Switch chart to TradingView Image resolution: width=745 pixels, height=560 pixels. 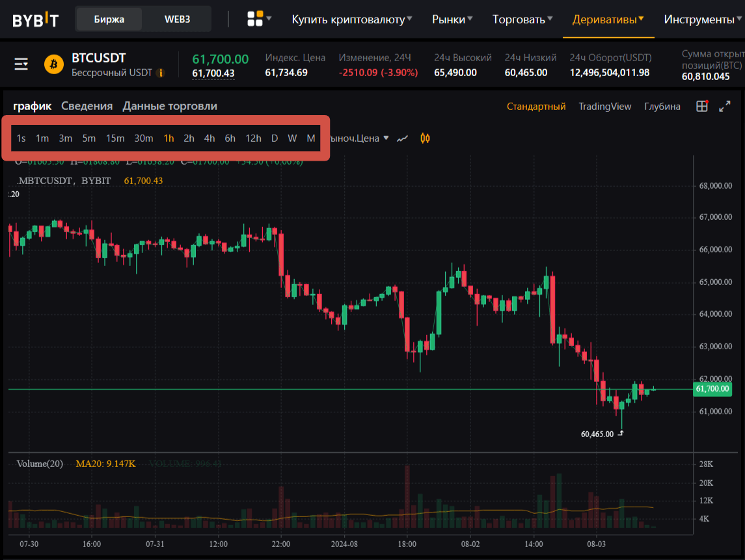tap(605, 107)
